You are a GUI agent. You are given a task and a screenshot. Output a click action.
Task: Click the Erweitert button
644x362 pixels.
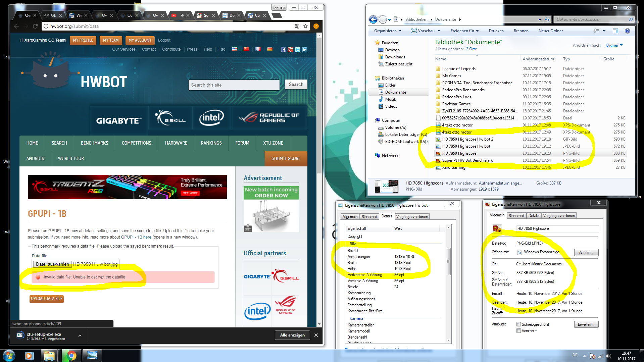click(586, 324)
